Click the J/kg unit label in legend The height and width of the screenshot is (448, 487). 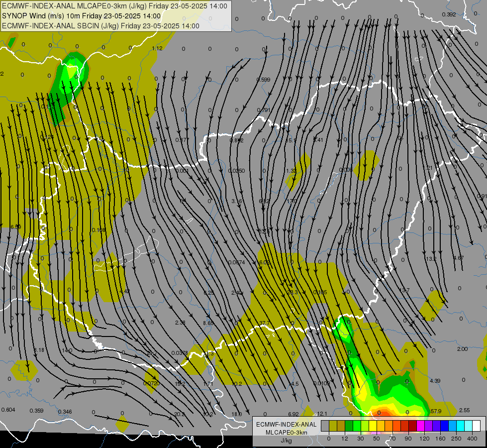(x=287, y=441)
